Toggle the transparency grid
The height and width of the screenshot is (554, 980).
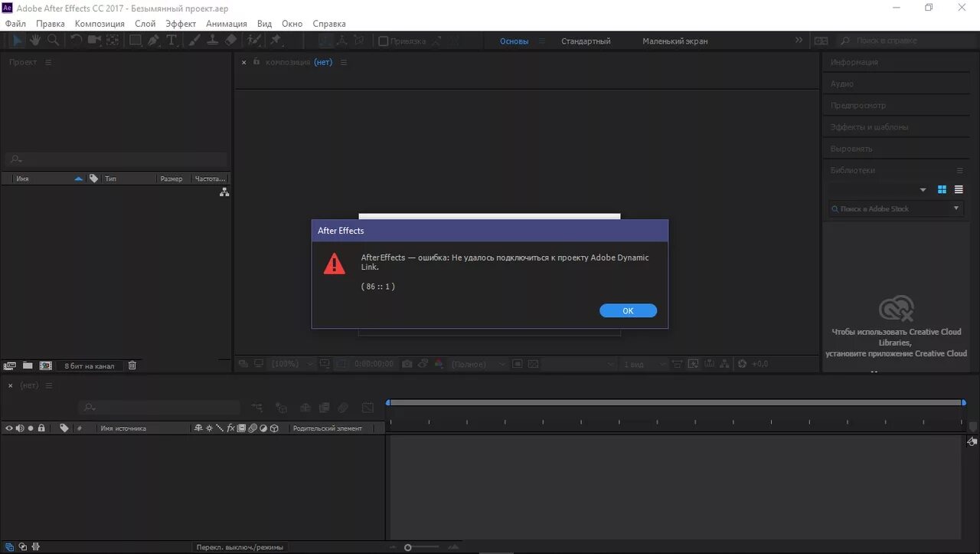[533, 364]
